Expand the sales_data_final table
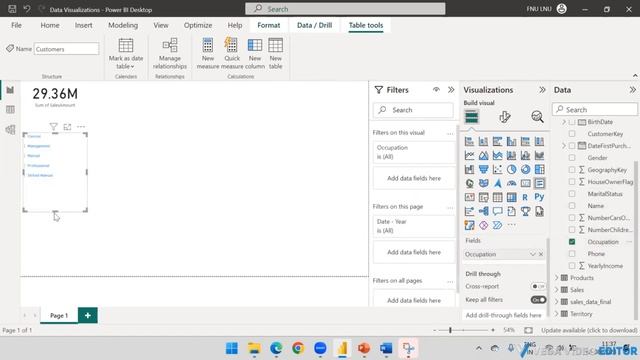Viewport: 640px width, 360px height. (556, 302)
